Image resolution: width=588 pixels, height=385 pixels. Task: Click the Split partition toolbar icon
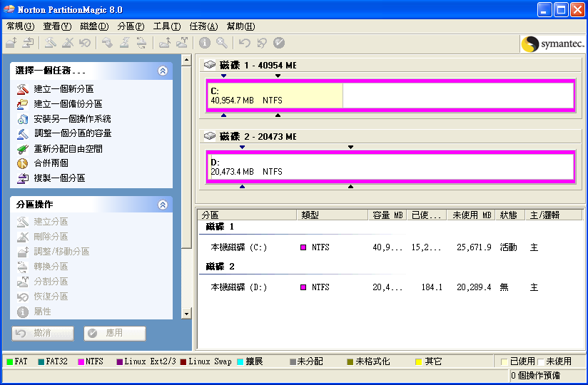[182, 43]
